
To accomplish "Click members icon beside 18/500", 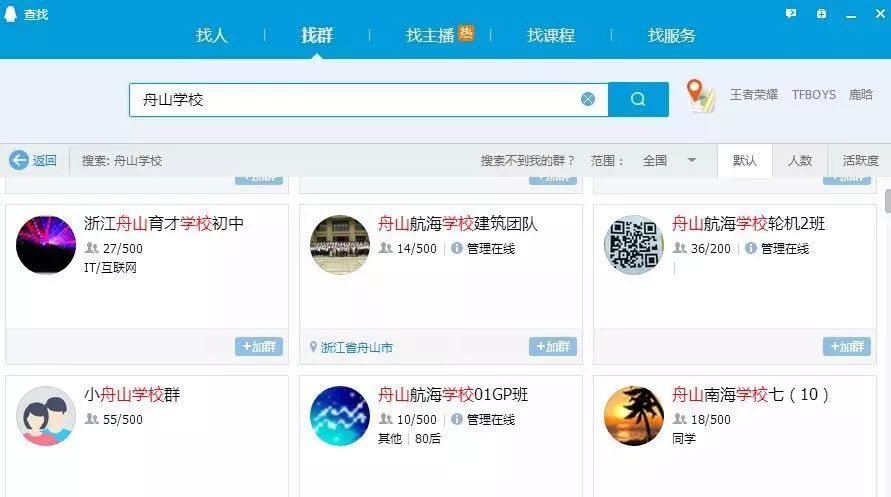I will click(x=680, y=419).
